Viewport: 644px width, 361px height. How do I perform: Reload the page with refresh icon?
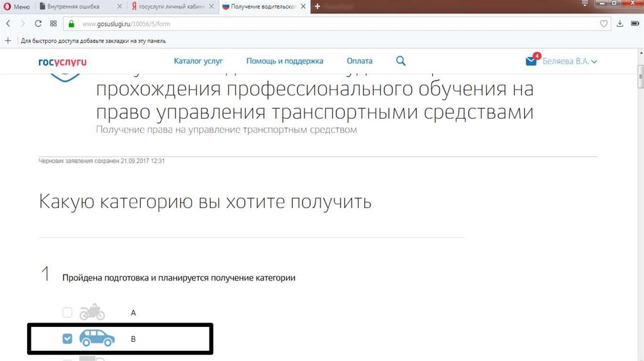tap(38, 24)
